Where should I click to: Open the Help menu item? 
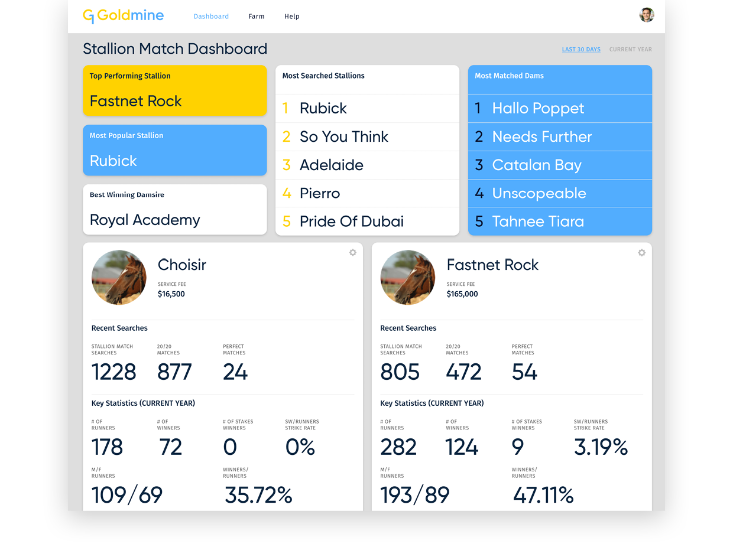292,17
